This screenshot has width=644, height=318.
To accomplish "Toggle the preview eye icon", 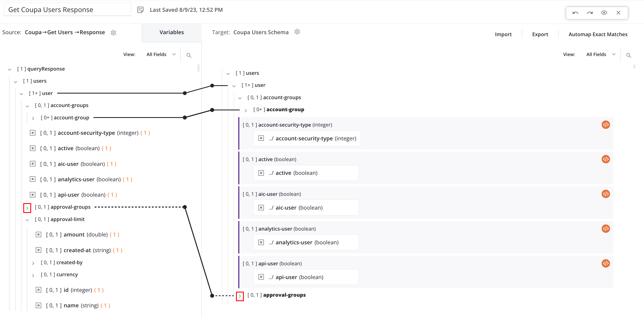I will tap(604, 13).
